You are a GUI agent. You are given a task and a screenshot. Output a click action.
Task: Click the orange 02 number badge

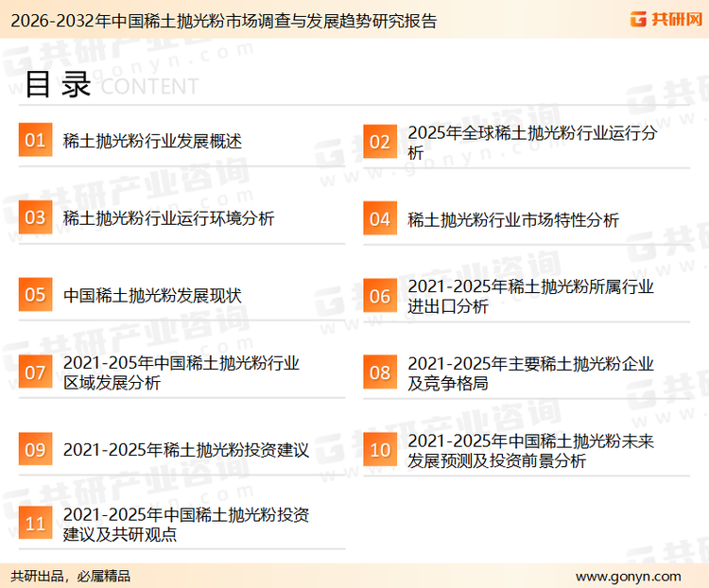[380, 142]
